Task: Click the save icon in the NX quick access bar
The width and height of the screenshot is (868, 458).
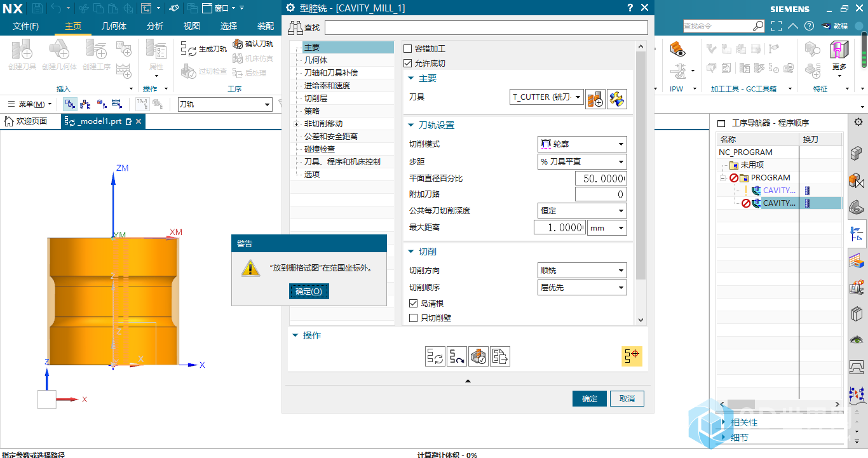Action: (x=37, y=8)
